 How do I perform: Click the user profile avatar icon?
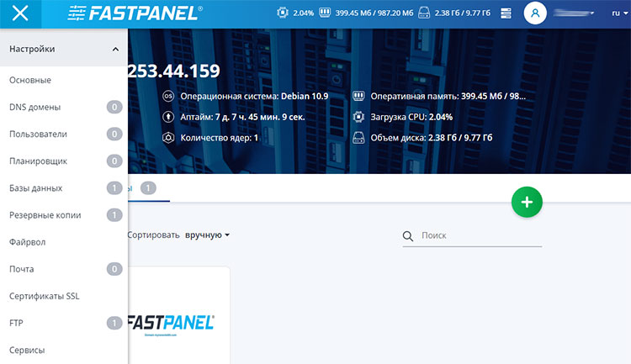click(535, 13)
